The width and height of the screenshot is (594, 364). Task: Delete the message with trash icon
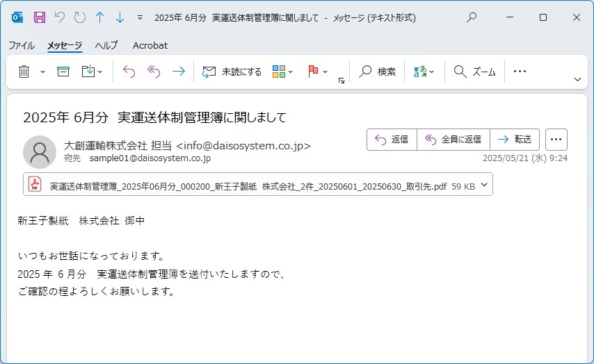coord(24,72)
